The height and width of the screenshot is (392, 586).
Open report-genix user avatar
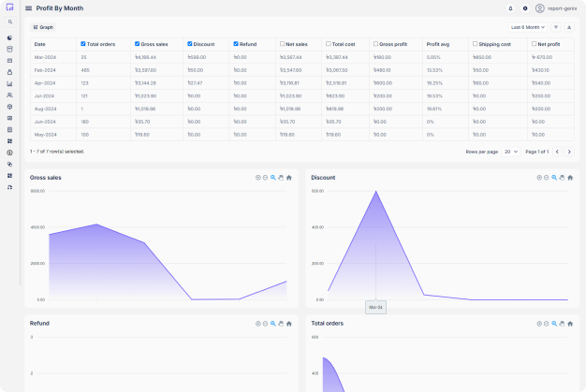(x=539, y=8)
